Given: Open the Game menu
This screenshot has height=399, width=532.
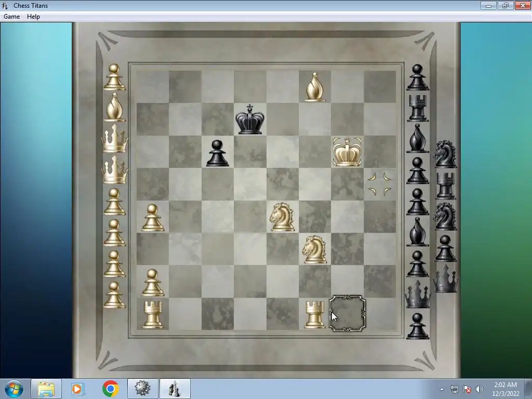Looking at the screenshot, I should tap(11, 17).
